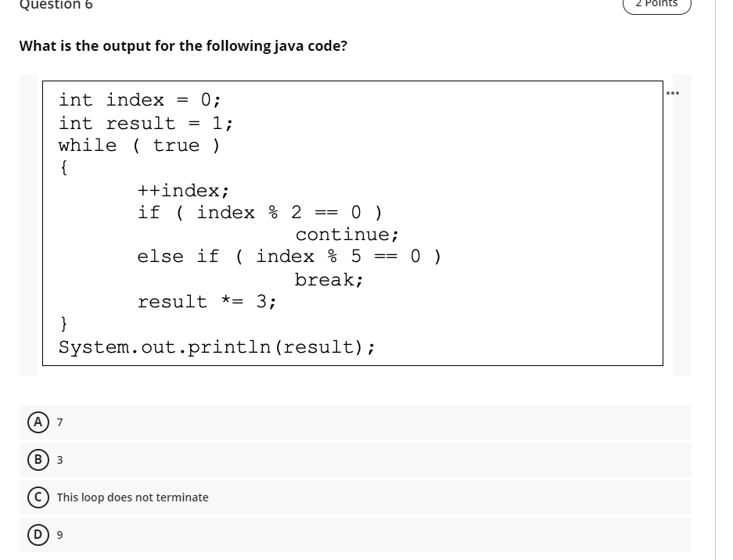Click the "continue;" statement in the code
This screenshot has width=733, height=560.
tap(346, 234)
